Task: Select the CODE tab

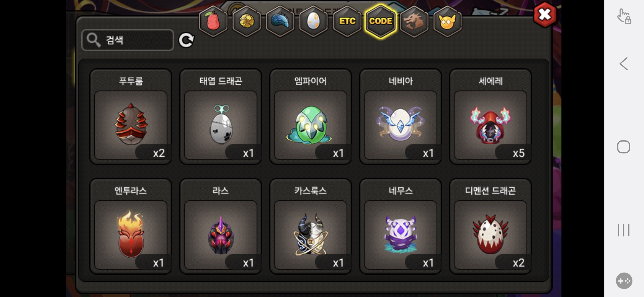Action: (381, 21)
